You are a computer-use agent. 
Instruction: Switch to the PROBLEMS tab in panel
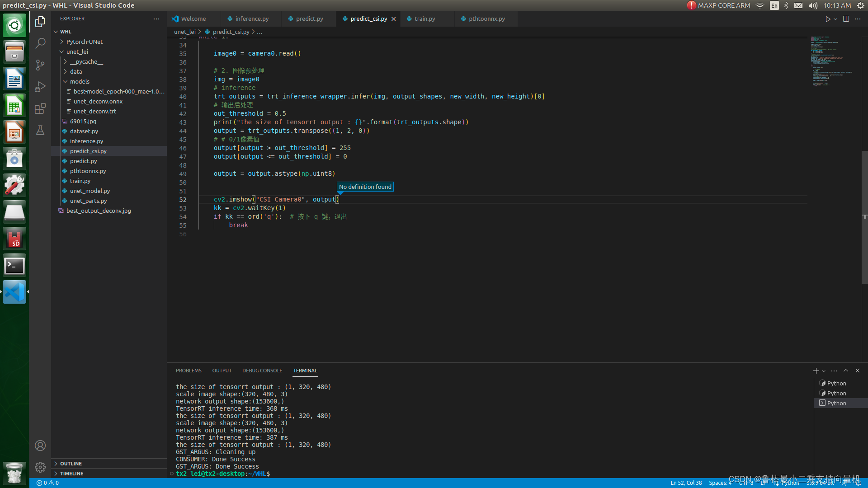point(189,370)
